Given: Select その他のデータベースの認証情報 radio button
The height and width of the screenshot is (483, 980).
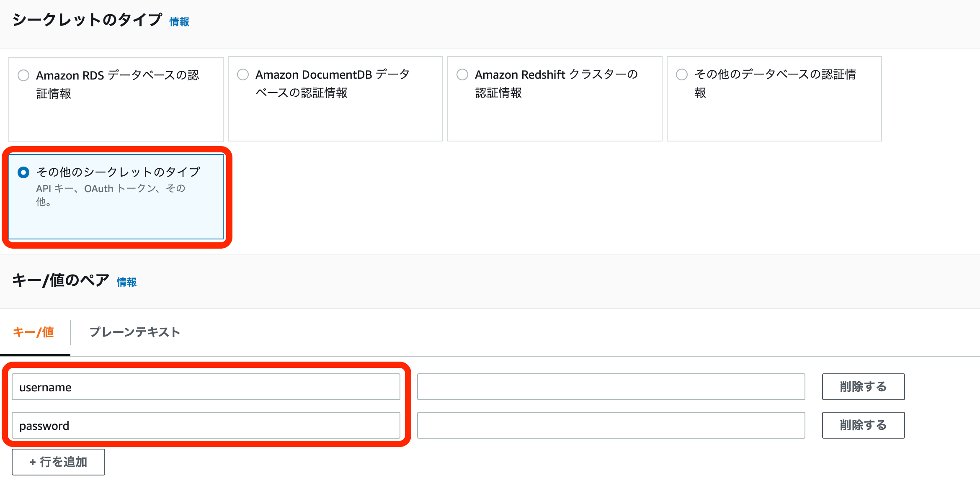Looking at the screenshot, I should pos(682,75).
